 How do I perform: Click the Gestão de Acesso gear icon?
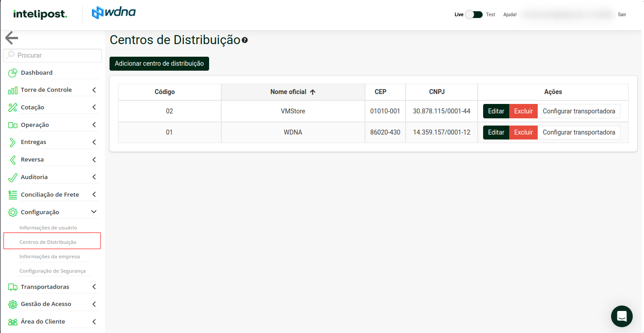[x=13, y=304]
